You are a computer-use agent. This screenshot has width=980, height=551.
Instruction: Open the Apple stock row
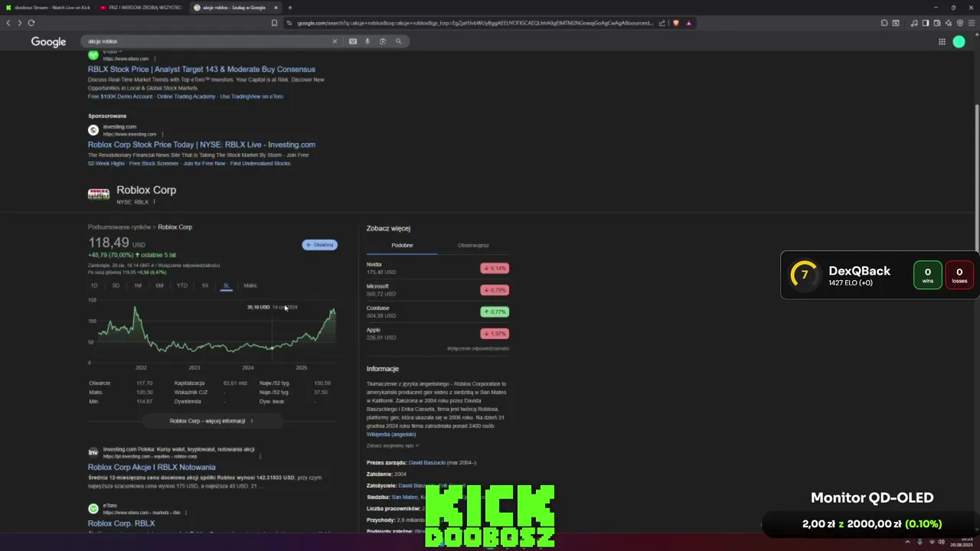click(437, 334)
